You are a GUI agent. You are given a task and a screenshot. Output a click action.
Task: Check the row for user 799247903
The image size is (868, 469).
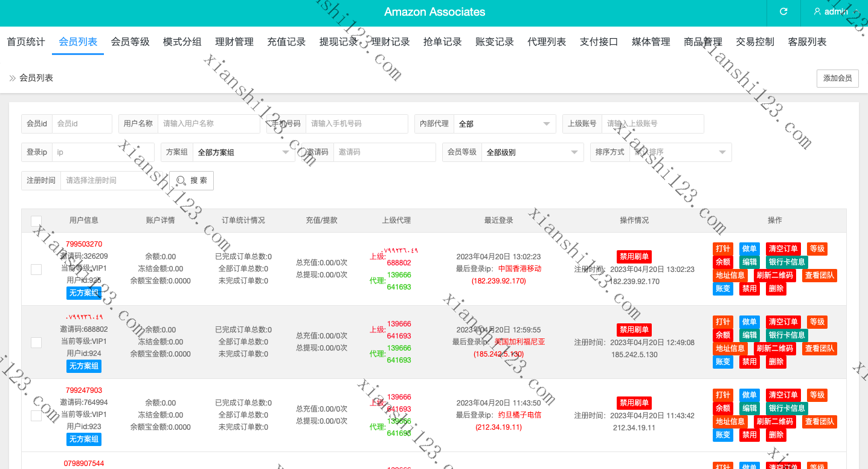(36, 415)
